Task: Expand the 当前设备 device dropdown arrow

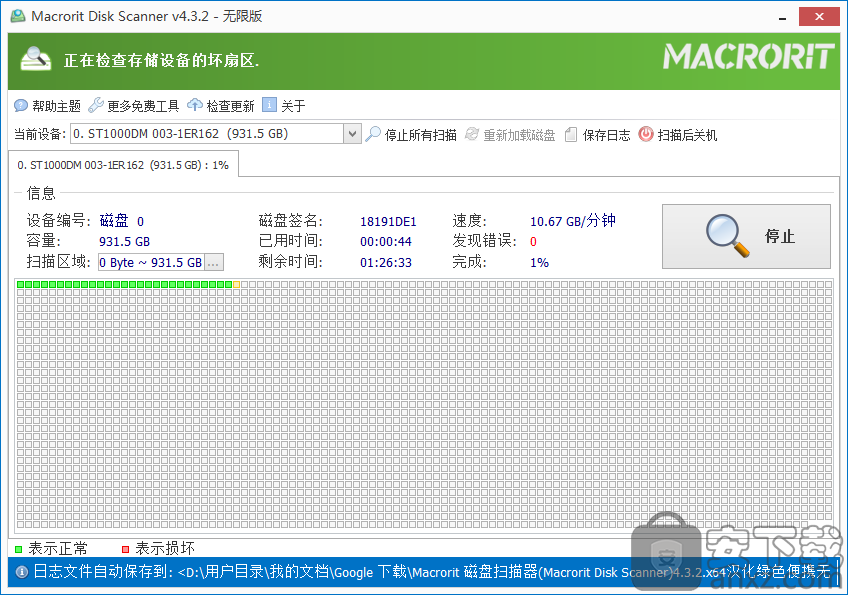Action: click(352, 134)
